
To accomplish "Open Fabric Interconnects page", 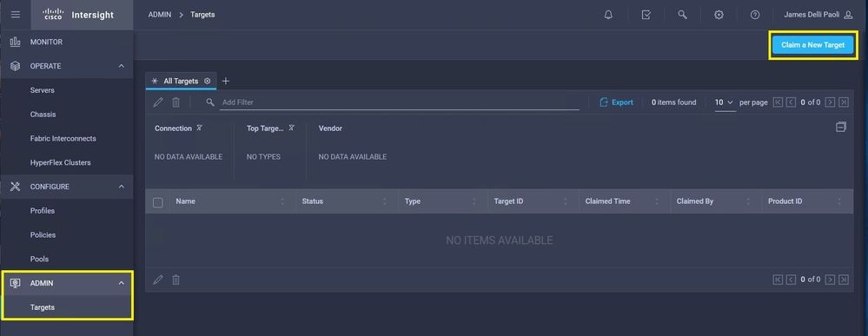I will click(x=63, y=138).
